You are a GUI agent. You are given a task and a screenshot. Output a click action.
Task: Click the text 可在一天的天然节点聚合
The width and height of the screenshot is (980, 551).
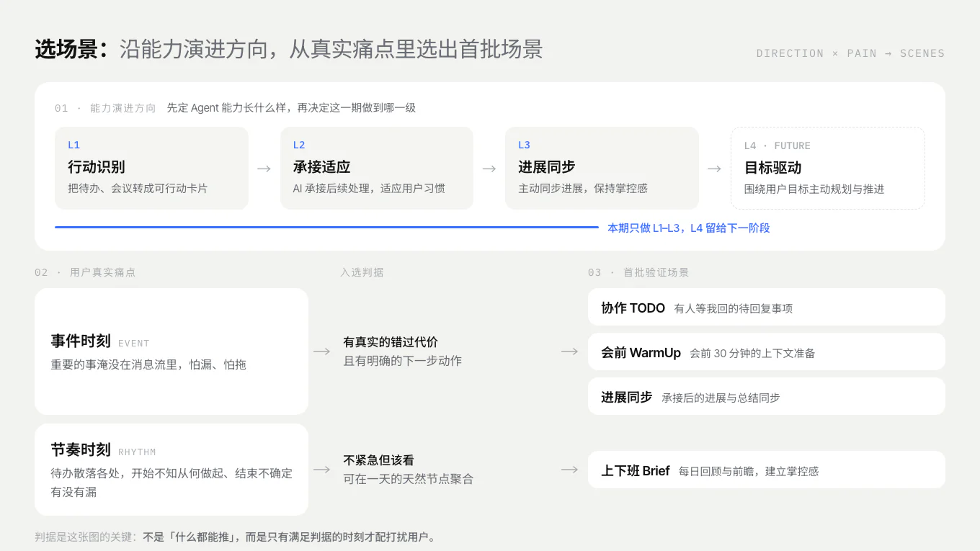click(408, 478)
